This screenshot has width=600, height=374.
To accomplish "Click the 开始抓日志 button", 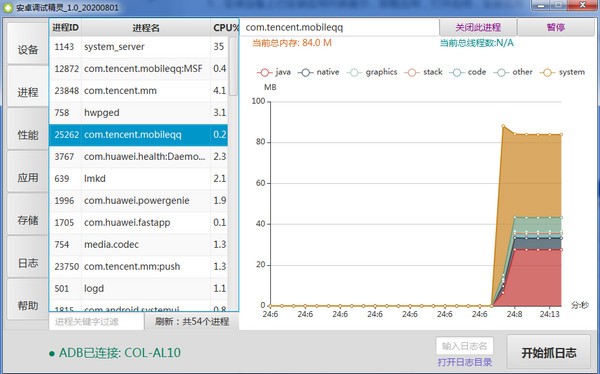I will click(549, 352).
